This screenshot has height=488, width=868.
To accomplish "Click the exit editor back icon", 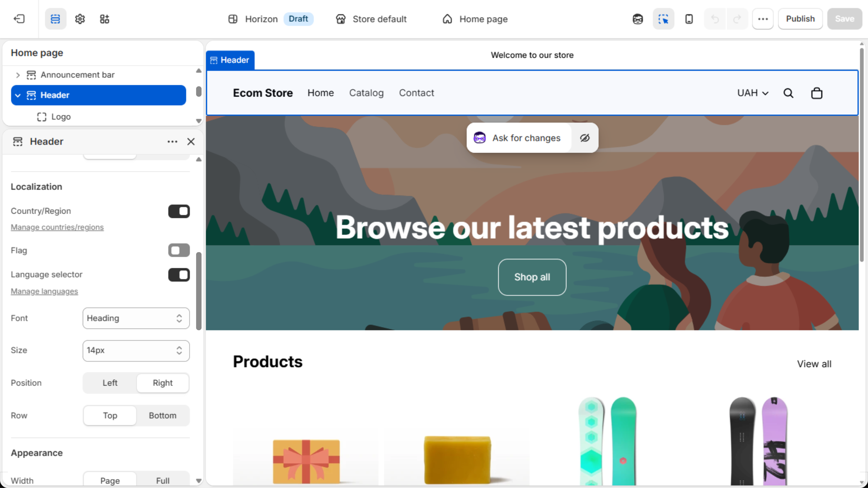I will [x=19, y=19].
